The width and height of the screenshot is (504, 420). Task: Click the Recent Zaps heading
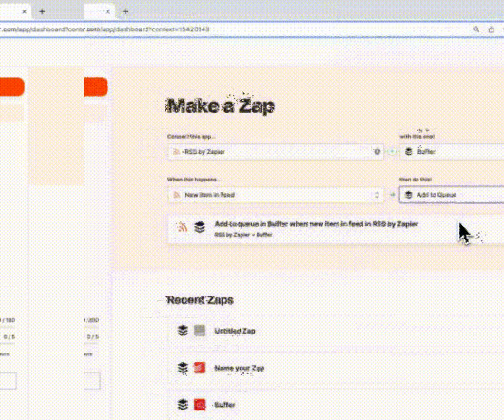pos(200,300)
